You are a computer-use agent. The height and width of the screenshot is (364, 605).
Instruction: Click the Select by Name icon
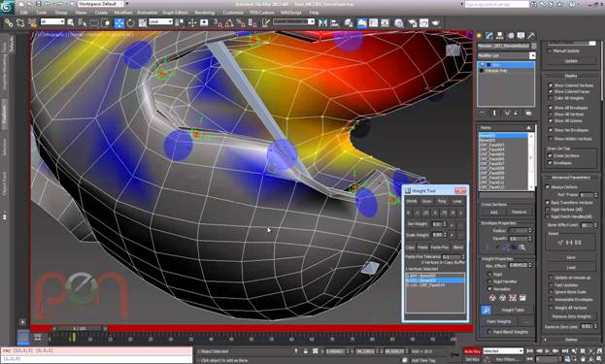coord(83,23)
